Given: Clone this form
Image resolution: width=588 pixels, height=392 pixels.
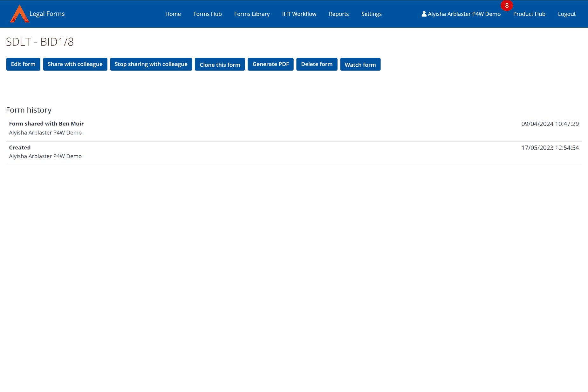Looking at the screenshot, I should pyautogui.click(x=220, y=64).
